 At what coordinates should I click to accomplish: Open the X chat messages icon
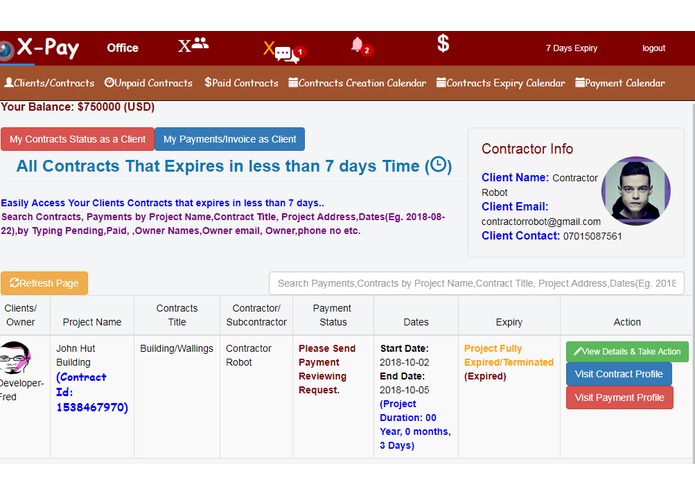pyautogui.click(x=284, y=52)
